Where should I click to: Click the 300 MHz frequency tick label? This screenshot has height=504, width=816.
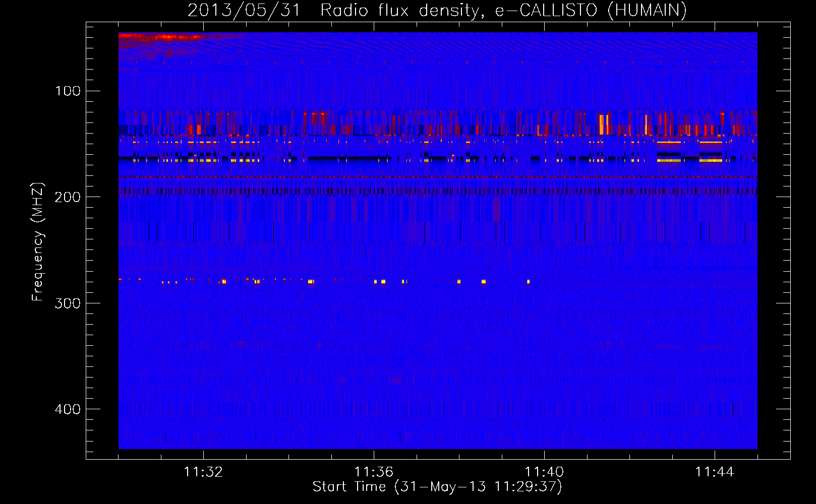(x=68, y=303)
